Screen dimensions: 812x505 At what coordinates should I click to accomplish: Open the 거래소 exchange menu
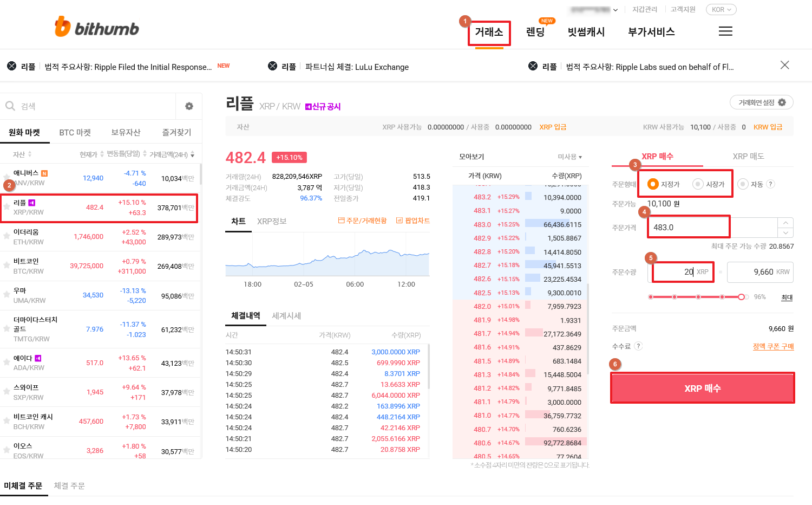(489, 32)
